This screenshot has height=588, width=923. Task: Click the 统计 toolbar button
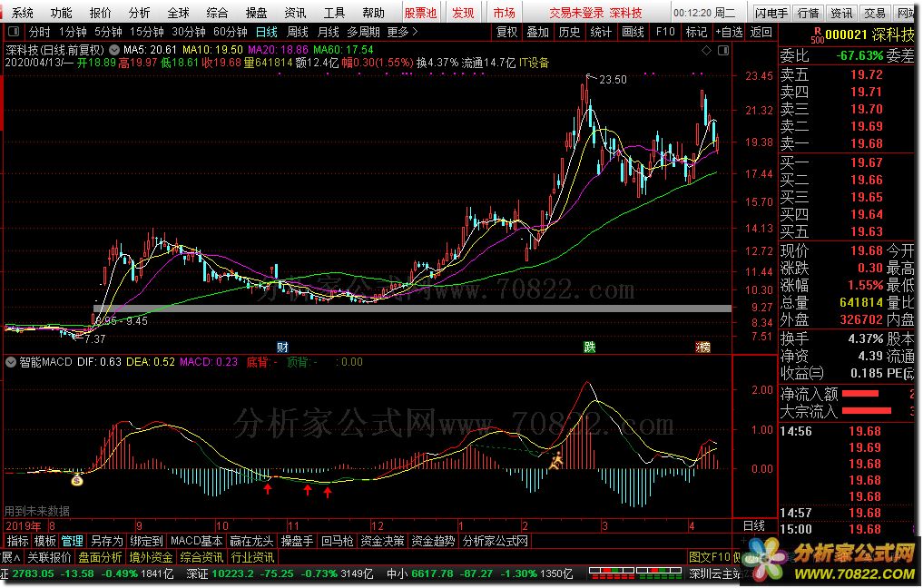601,32
